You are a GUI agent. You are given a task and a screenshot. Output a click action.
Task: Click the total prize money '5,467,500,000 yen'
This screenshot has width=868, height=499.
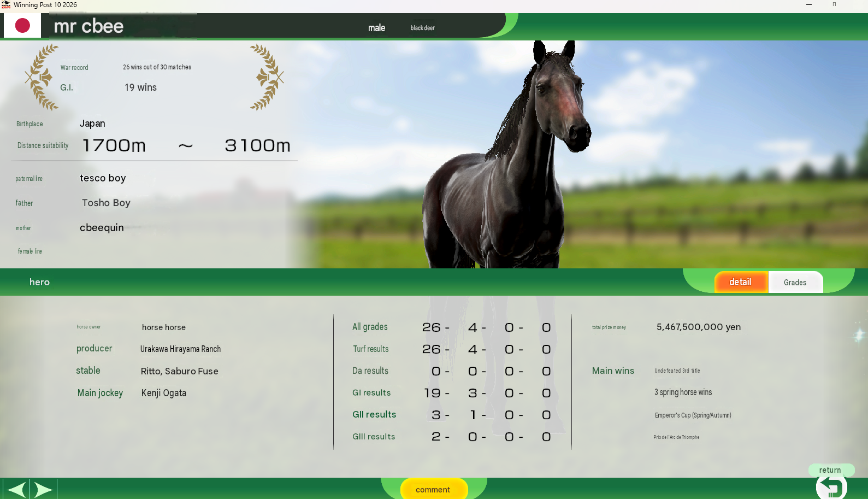699,327
